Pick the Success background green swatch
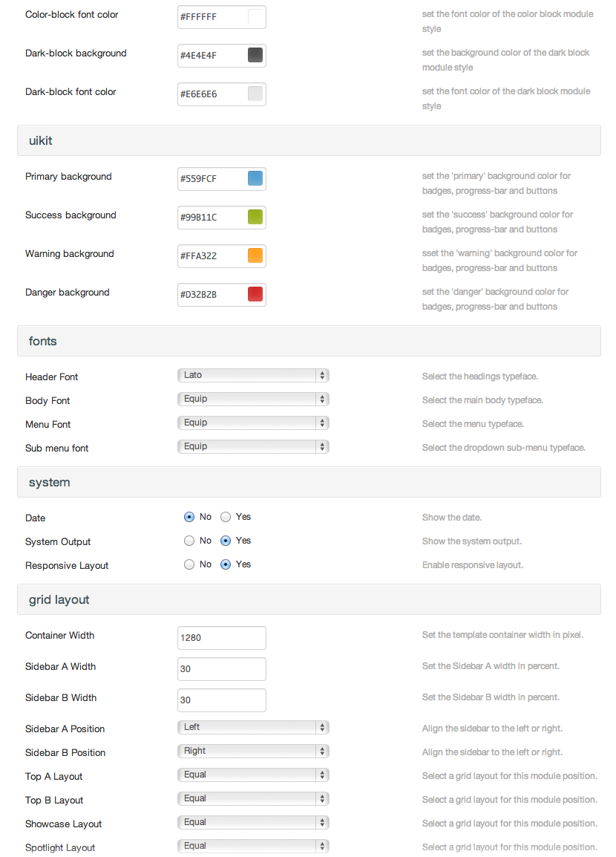The height and width of the screenshot is (857, 616). point(255,217)
